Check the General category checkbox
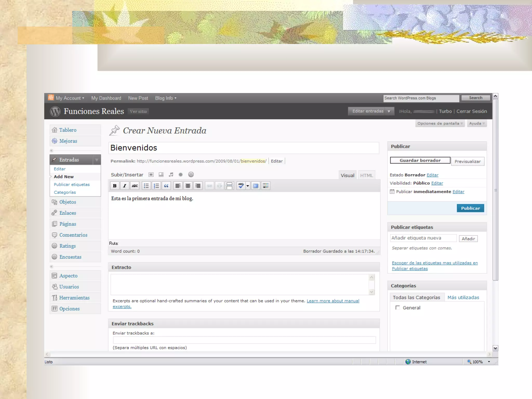Viewport: 532px width, 399px height. tap(397, 308)
